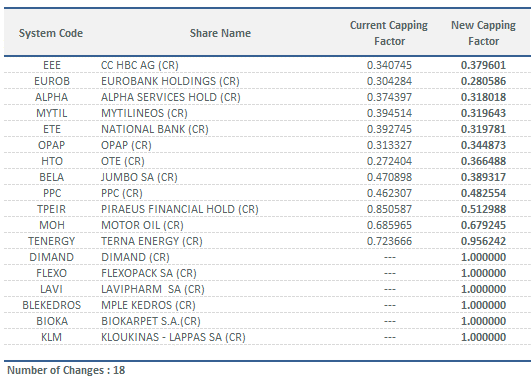Click the Number of Changes : 18 text

click(66, 370)
